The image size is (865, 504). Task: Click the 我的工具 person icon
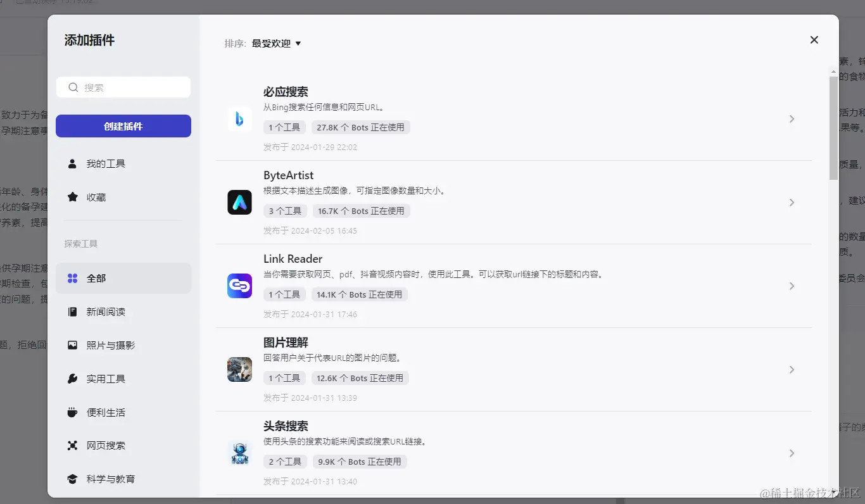coord(72,164)
